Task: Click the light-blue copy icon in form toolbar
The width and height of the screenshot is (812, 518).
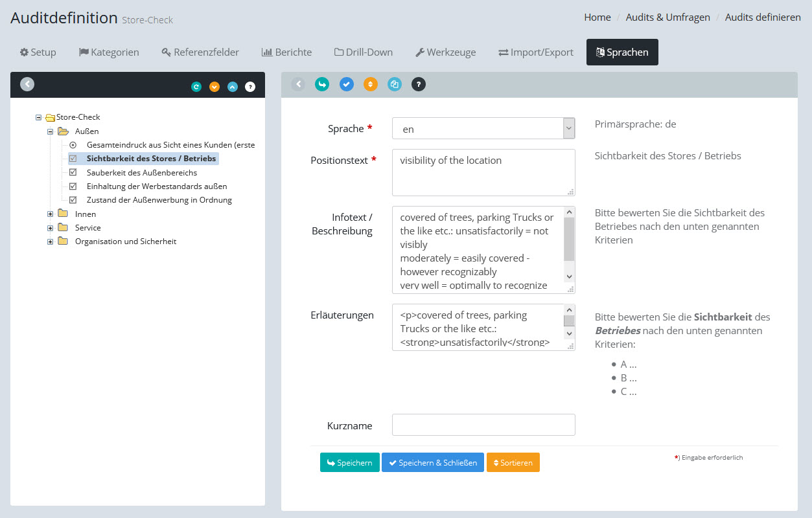Action: 395,84
